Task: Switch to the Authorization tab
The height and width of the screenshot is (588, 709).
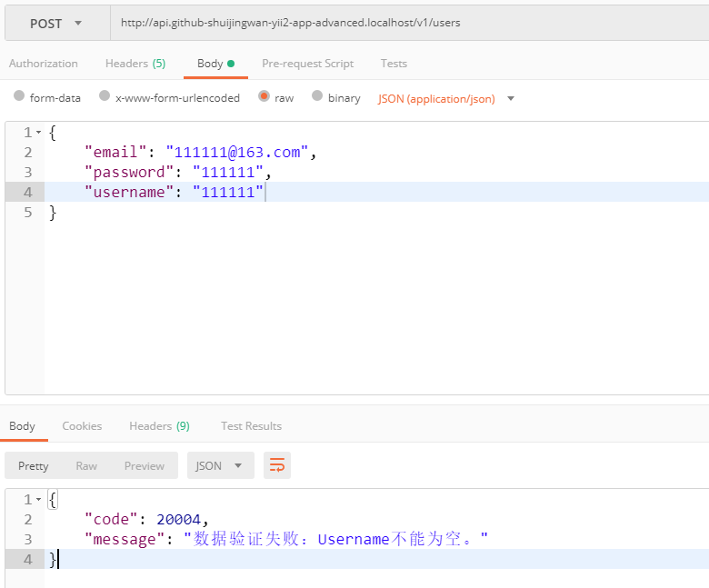Action: 44,64
